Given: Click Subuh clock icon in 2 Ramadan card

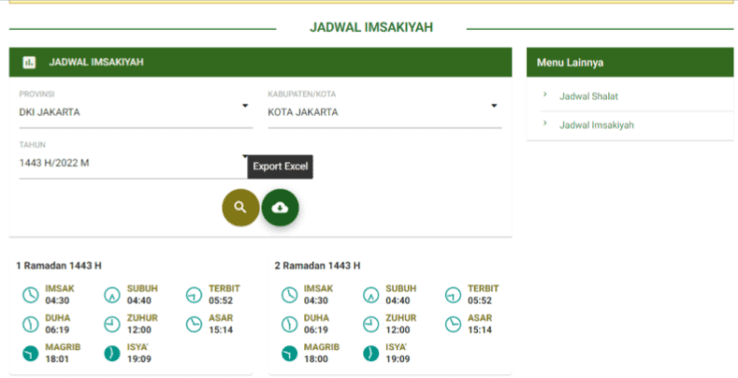Looking at the screenshot, I should [x=371, y=295].
